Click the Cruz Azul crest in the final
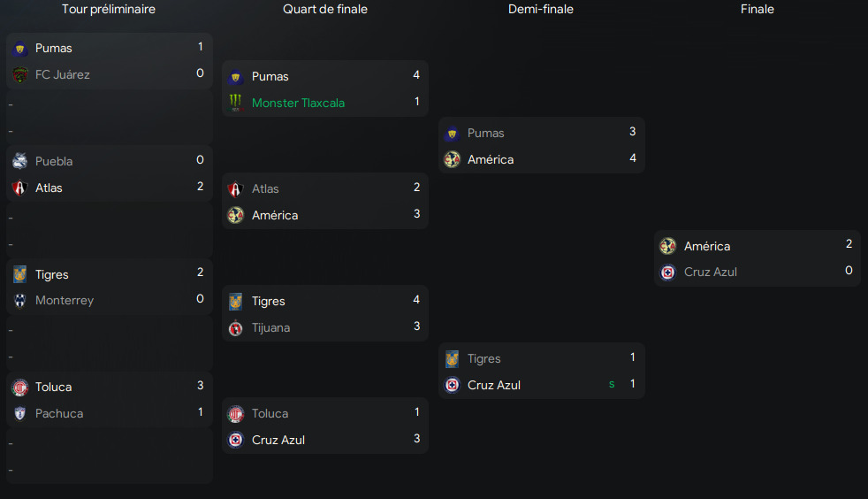 [667, 273]
